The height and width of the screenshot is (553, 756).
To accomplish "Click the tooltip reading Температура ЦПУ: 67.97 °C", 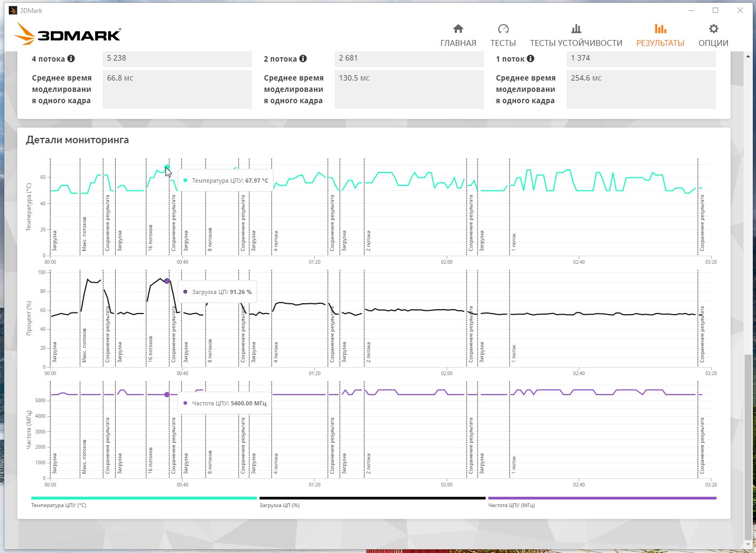I will pyautogui.click(x=225, y=181).
